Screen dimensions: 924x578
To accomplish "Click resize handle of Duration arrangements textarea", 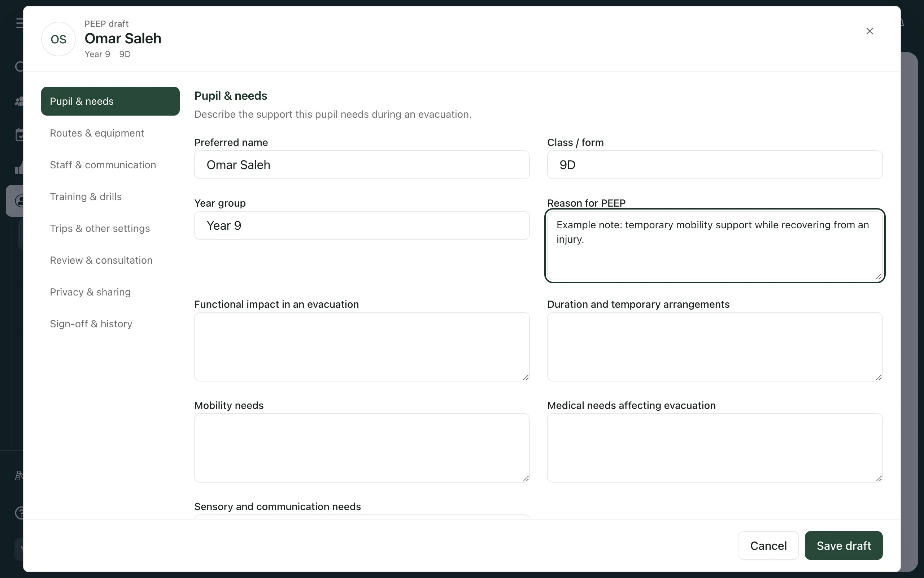I will 879,377.
